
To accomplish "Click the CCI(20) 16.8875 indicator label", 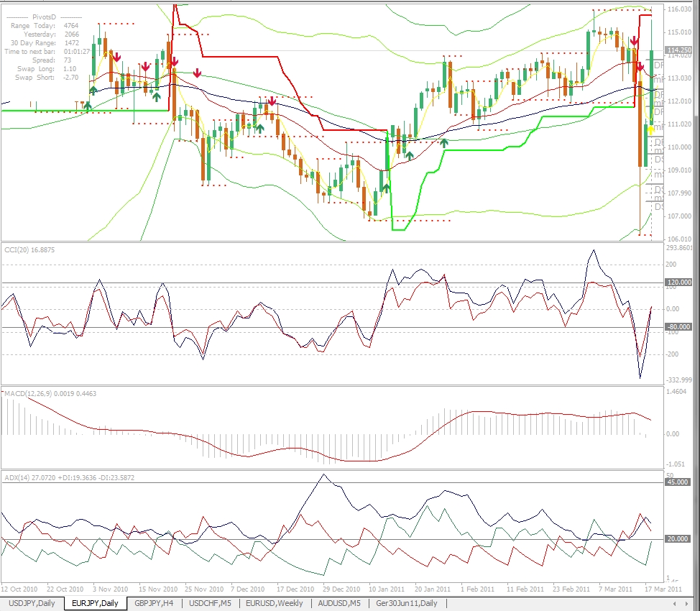I will point(29,249).
